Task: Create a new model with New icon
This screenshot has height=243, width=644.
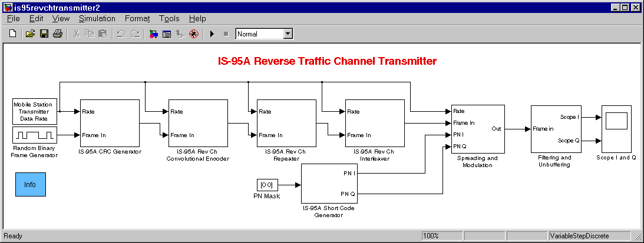Action: (13, 34)
